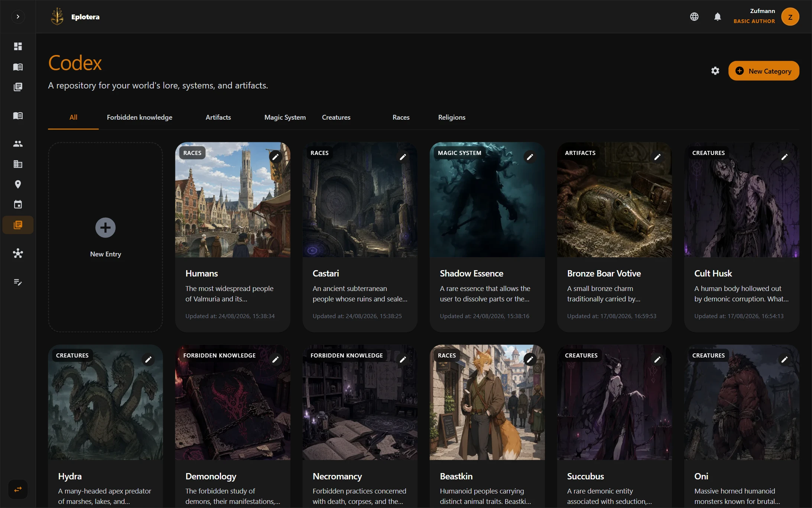Viewport: 812px width, 508px height.
Task: Click the MAGIC SYSTEM tag on Shadow Essence
Action: tap(459, 153)
